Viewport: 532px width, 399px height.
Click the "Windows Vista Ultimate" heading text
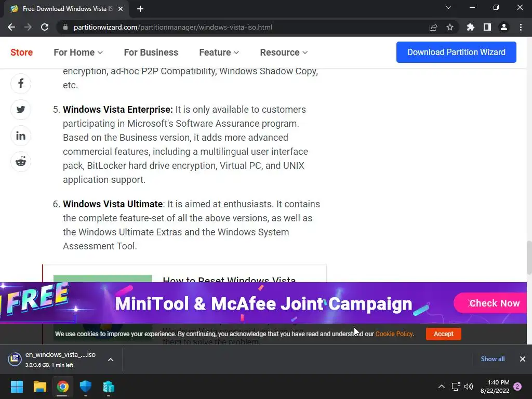click(113, 204)
